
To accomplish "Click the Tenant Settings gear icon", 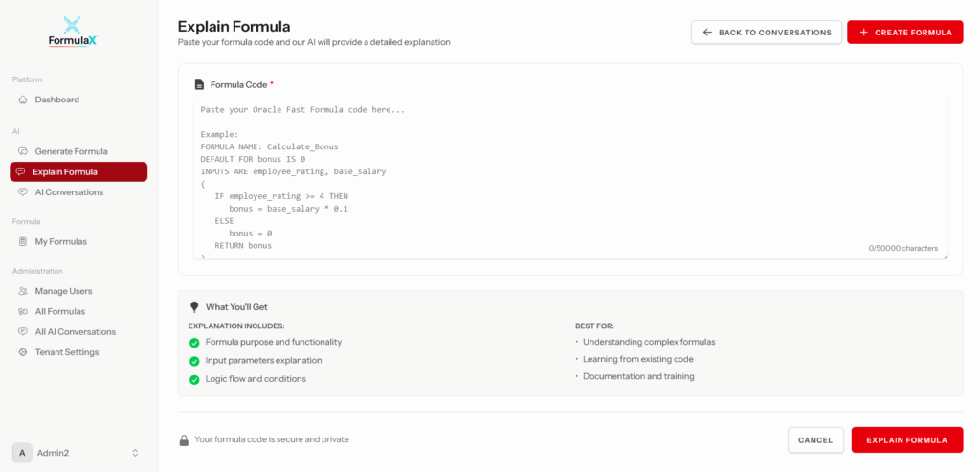I will tap(23, 352).
